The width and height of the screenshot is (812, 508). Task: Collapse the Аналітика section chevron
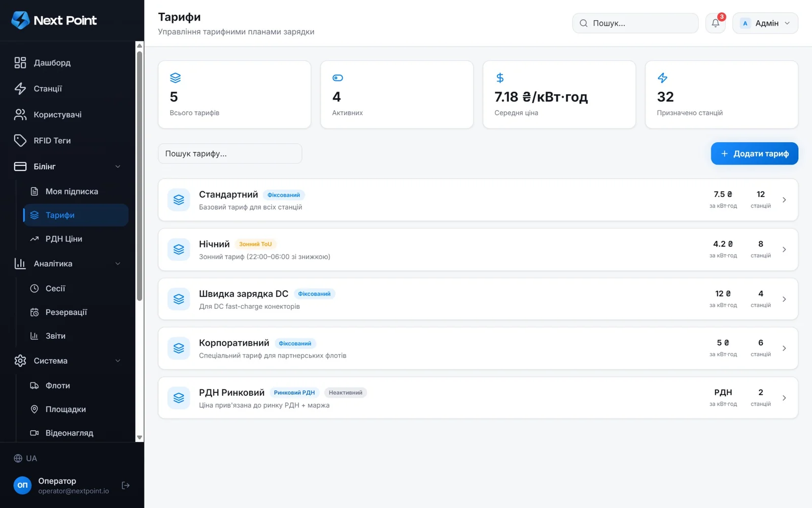[x=118, y=263]
